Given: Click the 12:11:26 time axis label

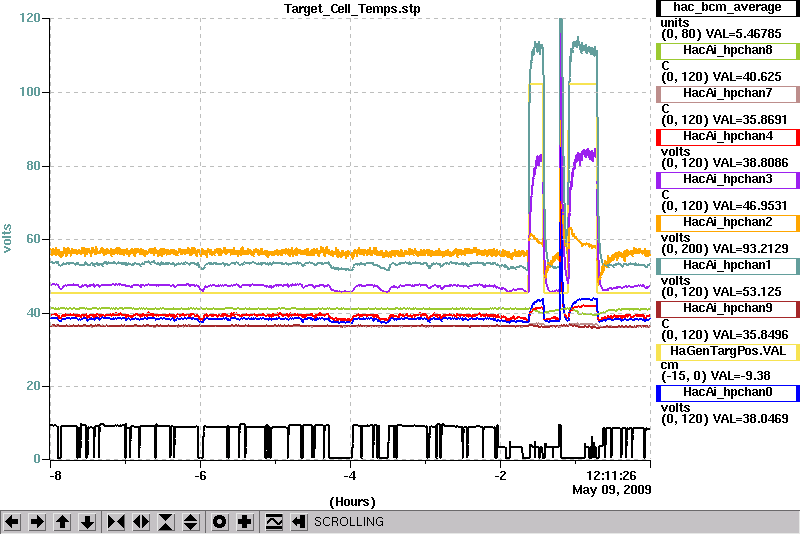Looking at the screenshot, I should (611, 476).
